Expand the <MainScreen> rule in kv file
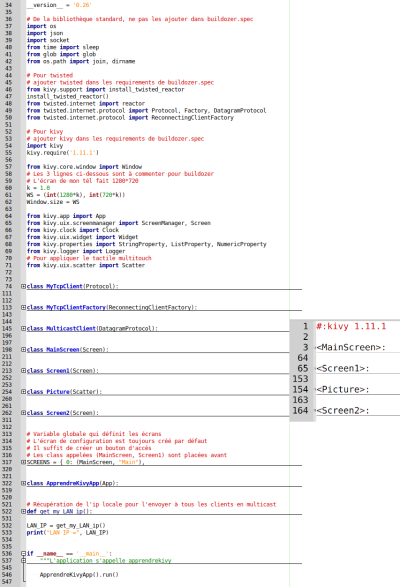Viewport: 400px width, 587px height. click(x=315, y=347)
